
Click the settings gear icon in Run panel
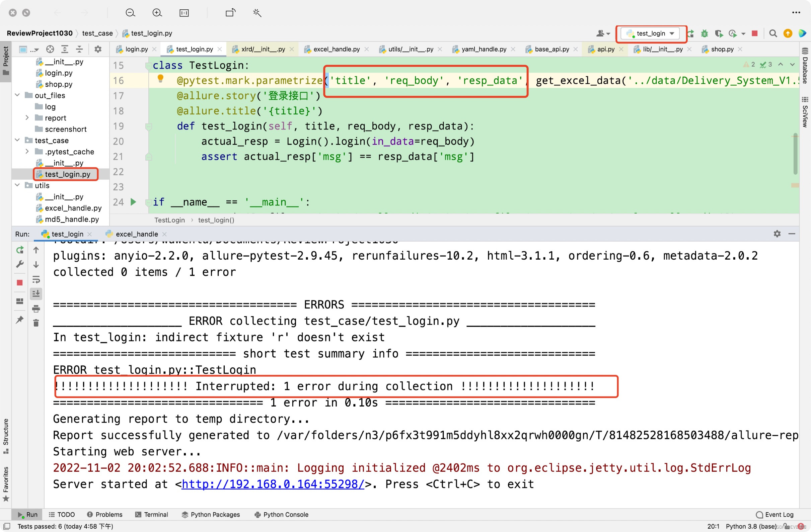pos(777,234)
